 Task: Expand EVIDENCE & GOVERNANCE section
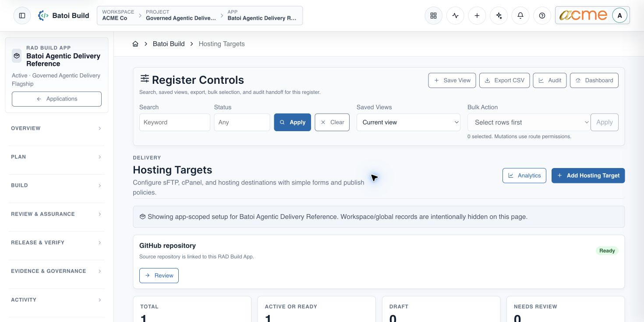pyautogui.click(x=57, y=271)
